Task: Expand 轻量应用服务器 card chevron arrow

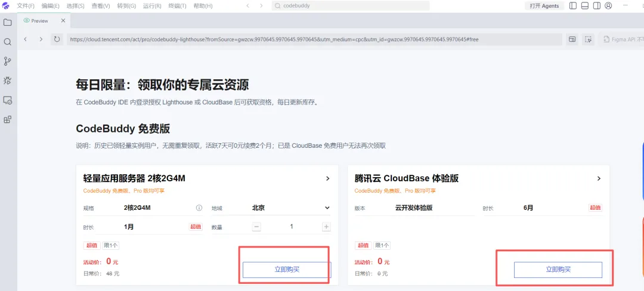Action: (x=327, y=178)
